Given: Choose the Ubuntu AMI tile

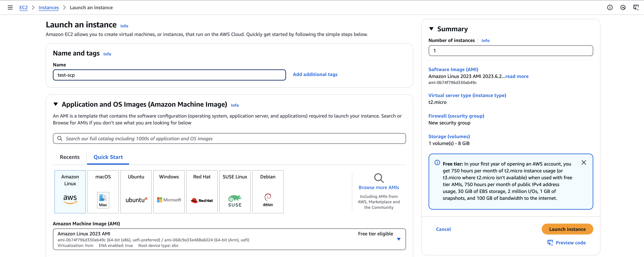Looking at the screenshot, I should point(136,192).
